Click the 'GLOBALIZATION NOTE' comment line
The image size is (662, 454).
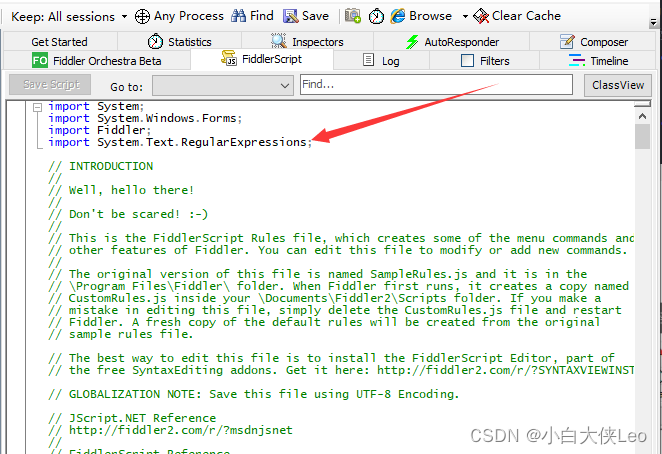(254, 394)
